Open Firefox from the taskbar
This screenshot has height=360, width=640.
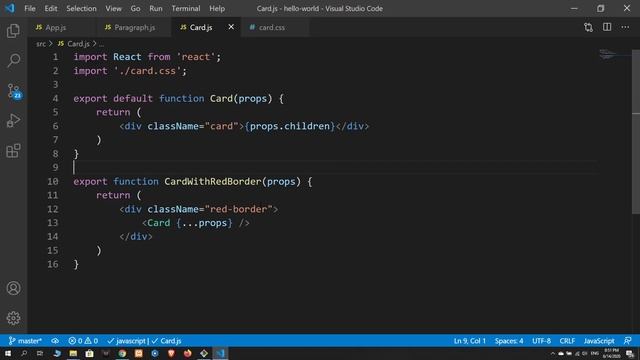(x=187, y=353)
